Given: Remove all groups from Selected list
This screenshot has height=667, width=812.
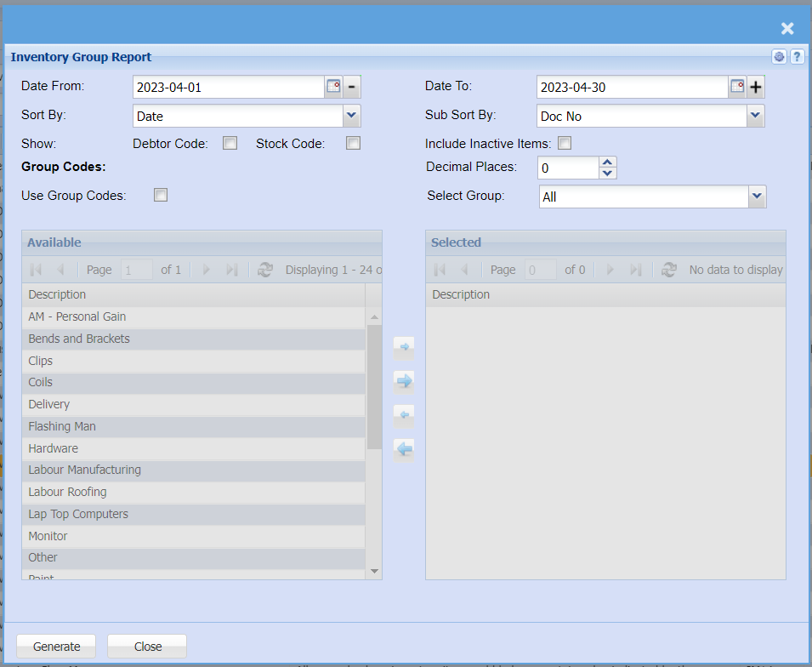Looking at the screenshot, I should [404, 448].
